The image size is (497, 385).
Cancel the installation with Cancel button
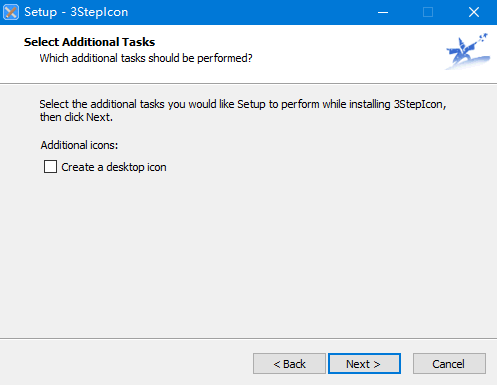pos(449,364)
